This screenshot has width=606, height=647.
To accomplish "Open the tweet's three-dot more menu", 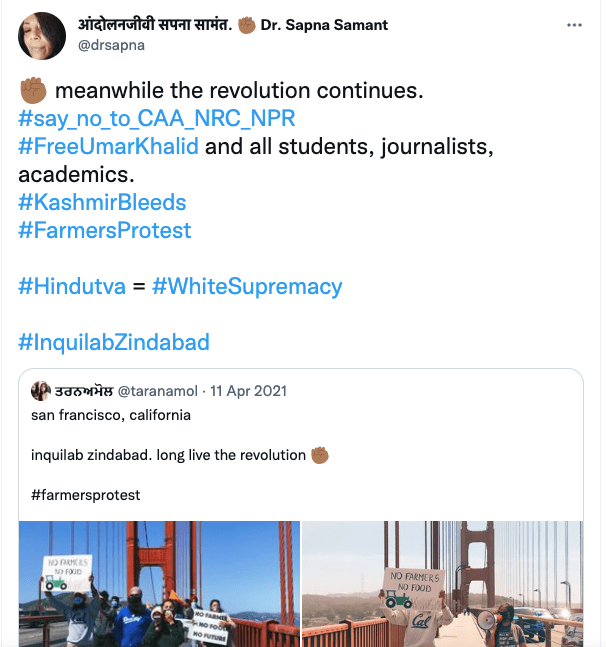I will point(574,26).
